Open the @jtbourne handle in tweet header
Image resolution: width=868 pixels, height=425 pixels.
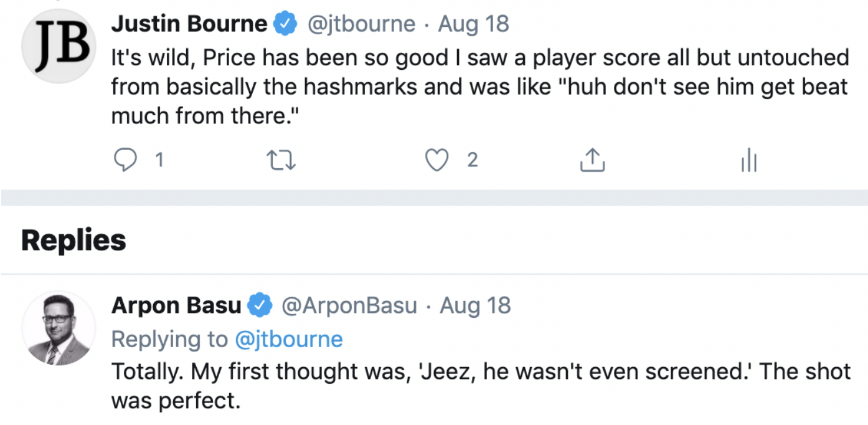362,24
